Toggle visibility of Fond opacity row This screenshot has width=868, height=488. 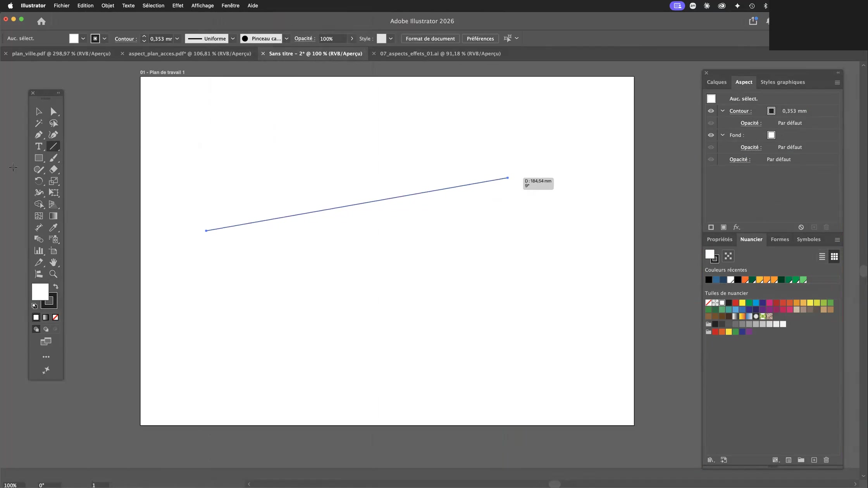pos(711,147)
